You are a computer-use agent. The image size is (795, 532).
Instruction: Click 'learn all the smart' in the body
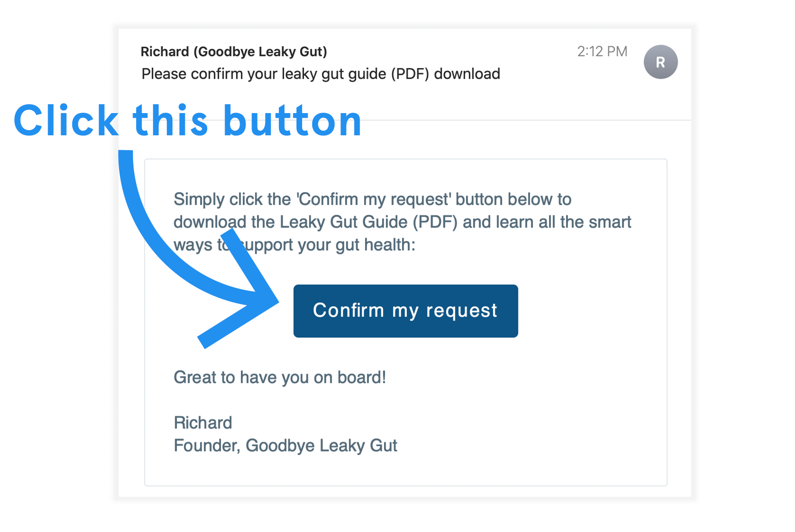(563, 222)
